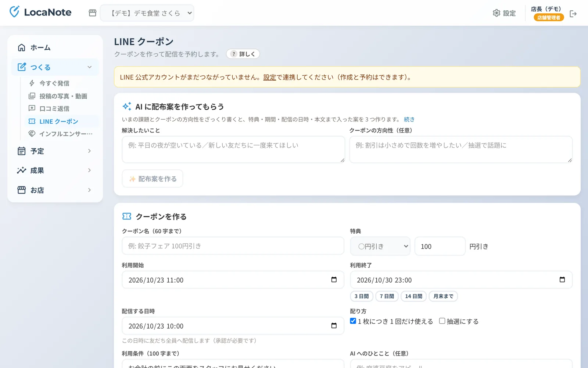
Task: Click the image icon for 投稿の写真・動画
Action: click(x=32, y=96)
